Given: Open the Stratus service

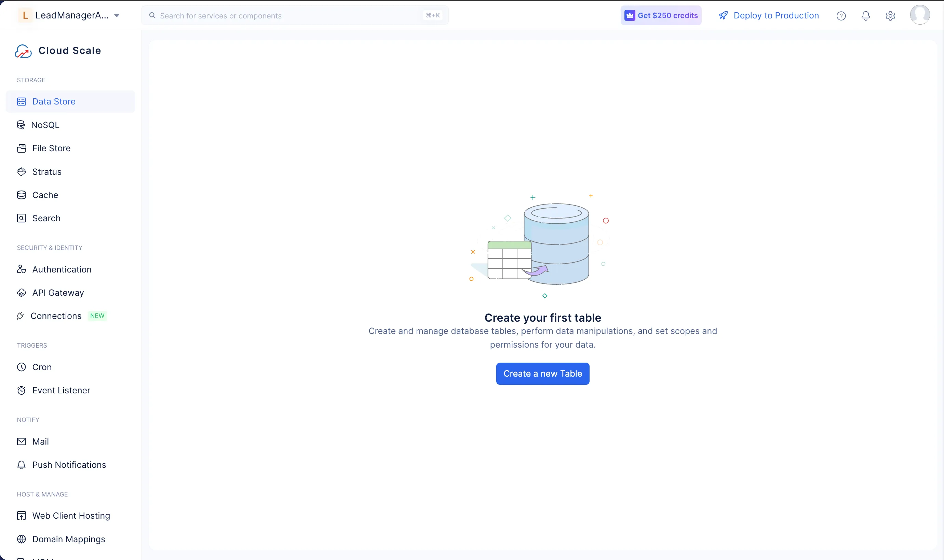Looking at the screenshot, I should pyautogui.click(x=46, y=172).
